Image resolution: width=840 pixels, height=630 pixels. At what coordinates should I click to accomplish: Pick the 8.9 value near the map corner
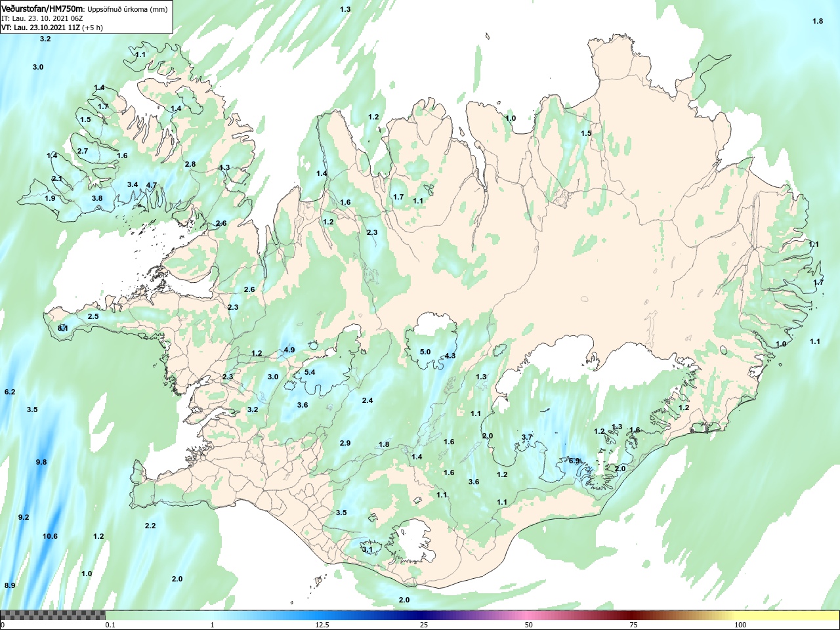pyautogui.click(x=10, y=585)
